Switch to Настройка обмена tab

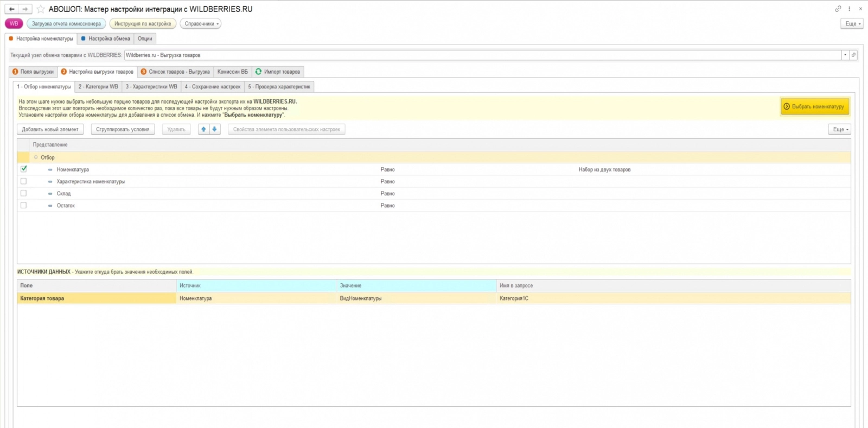106,39
